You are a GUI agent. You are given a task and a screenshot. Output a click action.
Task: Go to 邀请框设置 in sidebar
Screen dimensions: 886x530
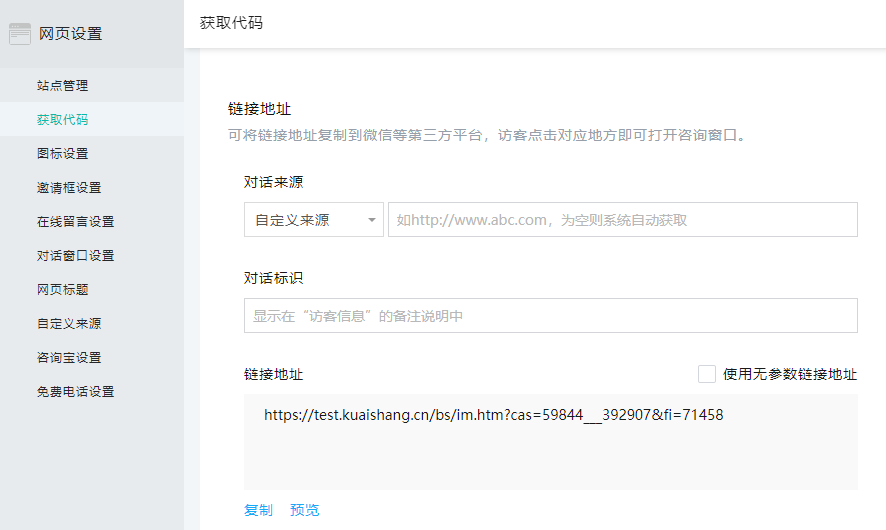(x=68, y=188)
